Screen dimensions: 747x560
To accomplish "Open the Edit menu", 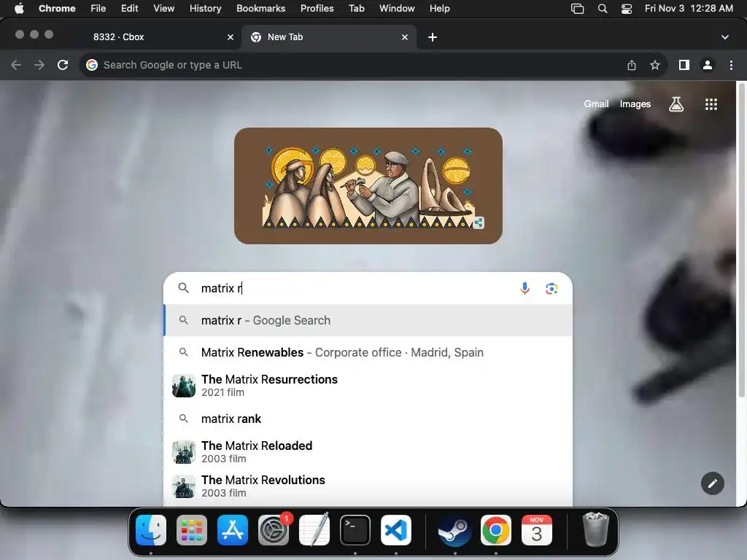I will point(129,8).
